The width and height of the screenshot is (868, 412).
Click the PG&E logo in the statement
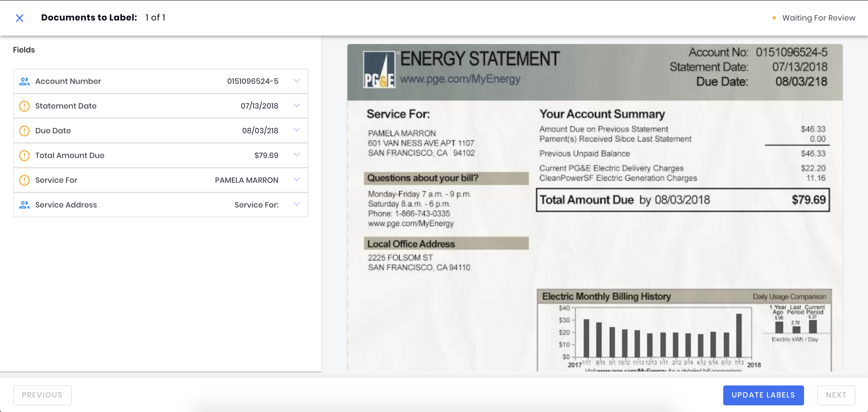point(379,69)
